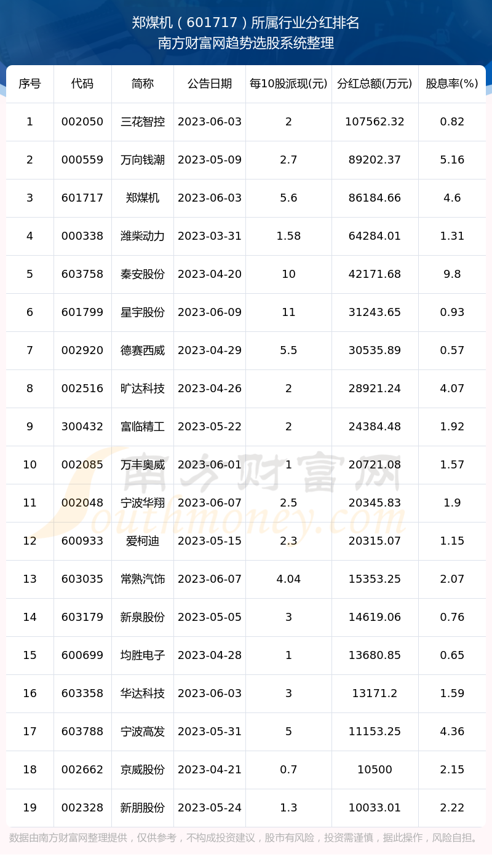Click the 9.8 dividend yield value
The height and width of the screenshot is (868, 492).
pos(452,274)
